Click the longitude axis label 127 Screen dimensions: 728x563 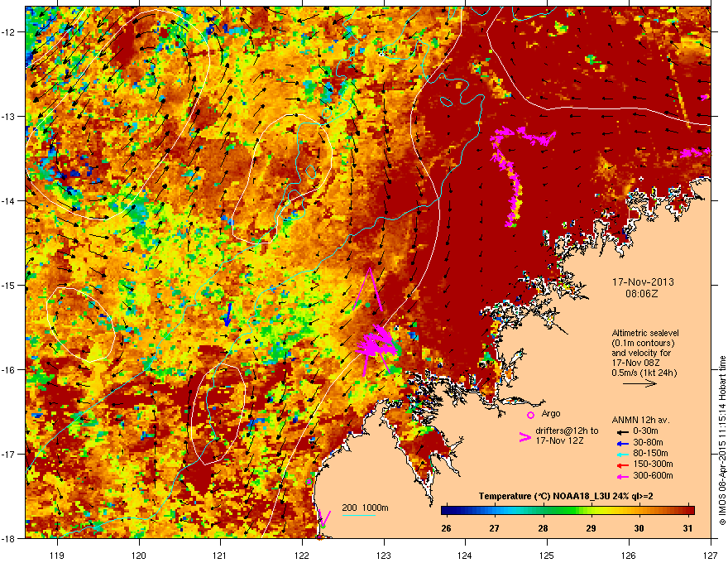tap(711, 555)
